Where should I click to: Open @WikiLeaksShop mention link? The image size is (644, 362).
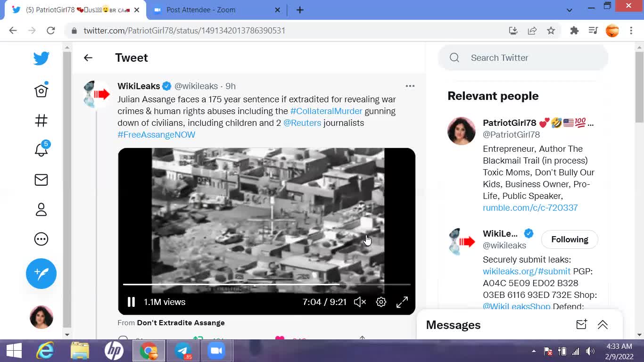517,306
